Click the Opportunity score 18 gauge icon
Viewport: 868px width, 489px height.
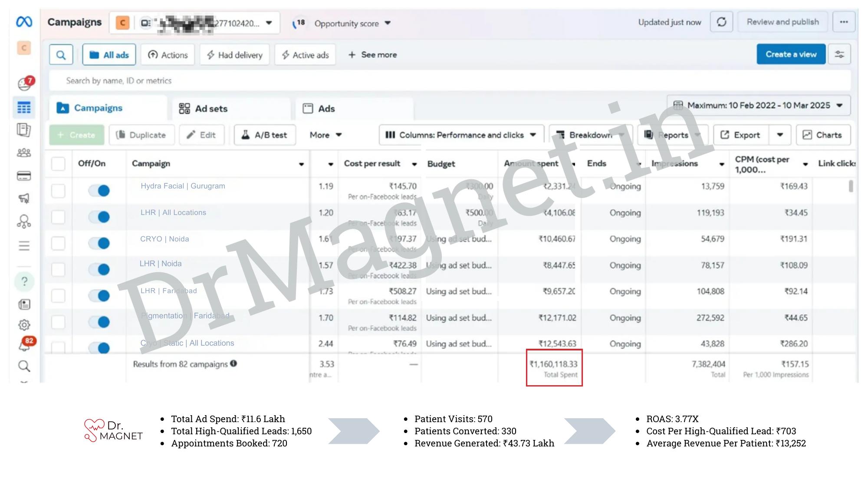[299, 23]
